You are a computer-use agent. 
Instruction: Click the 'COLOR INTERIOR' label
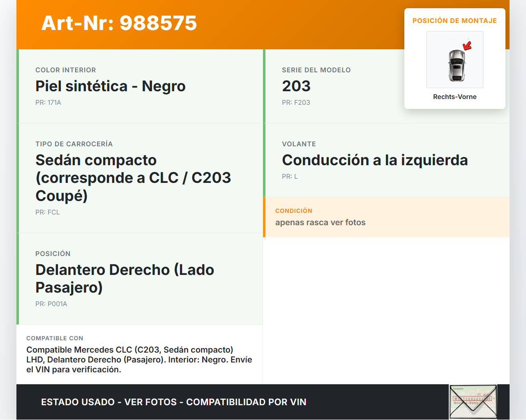coord(66,70)
